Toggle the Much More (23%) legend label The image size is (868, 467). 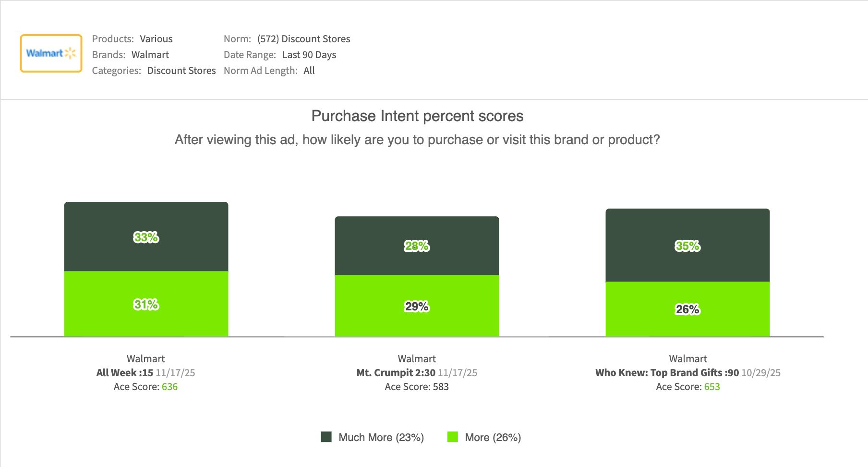(x=381, y=437)
